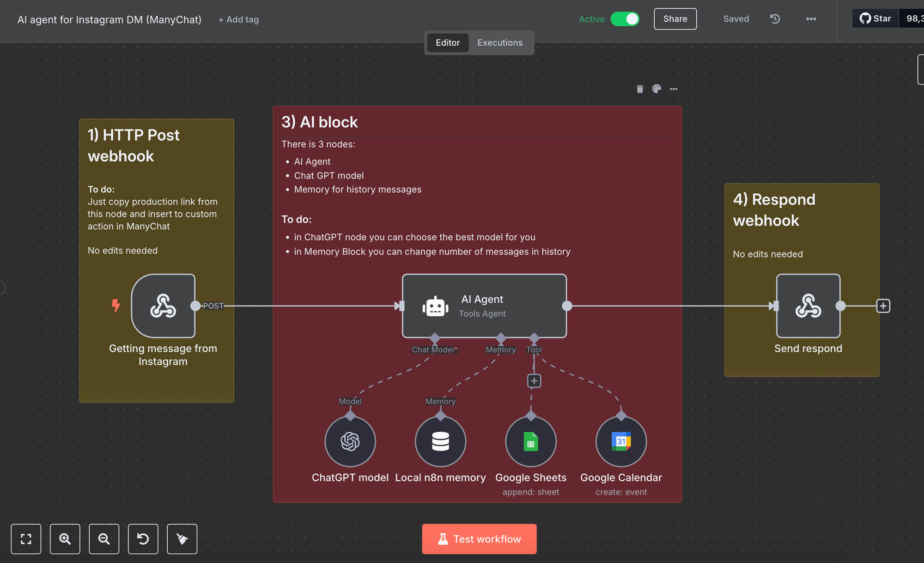This screenshot has width=924, height=563.
Task: Click the zoom in magnifier icon
Action: (x=65, y=539)
